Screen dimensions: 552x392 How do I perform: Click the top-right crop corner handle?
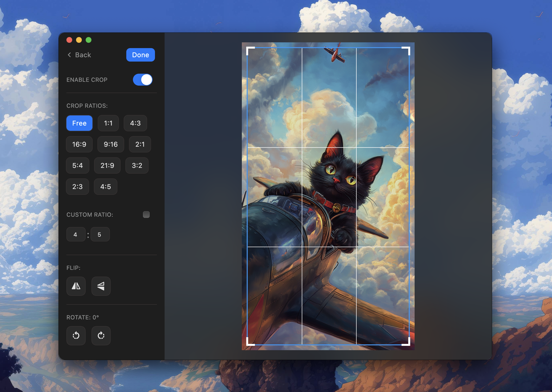[x=406, y=51]
